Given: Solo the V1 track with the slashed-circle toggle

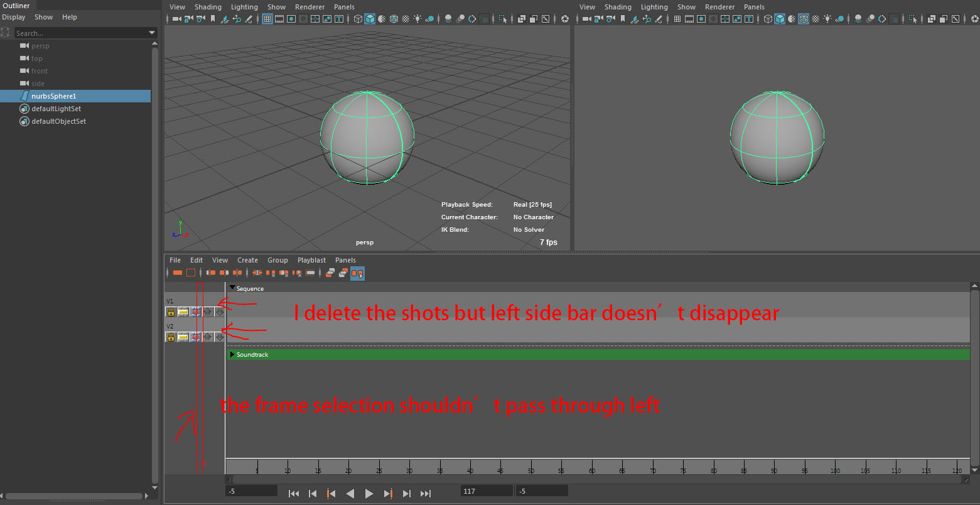Looking at the screenshot, I should [195, 312].
